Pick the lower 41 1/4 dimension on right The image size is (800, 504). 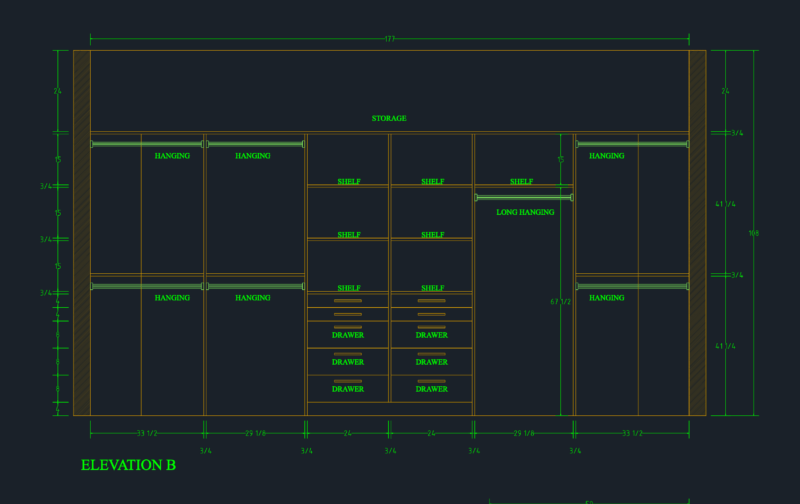(x=725, y=346)
